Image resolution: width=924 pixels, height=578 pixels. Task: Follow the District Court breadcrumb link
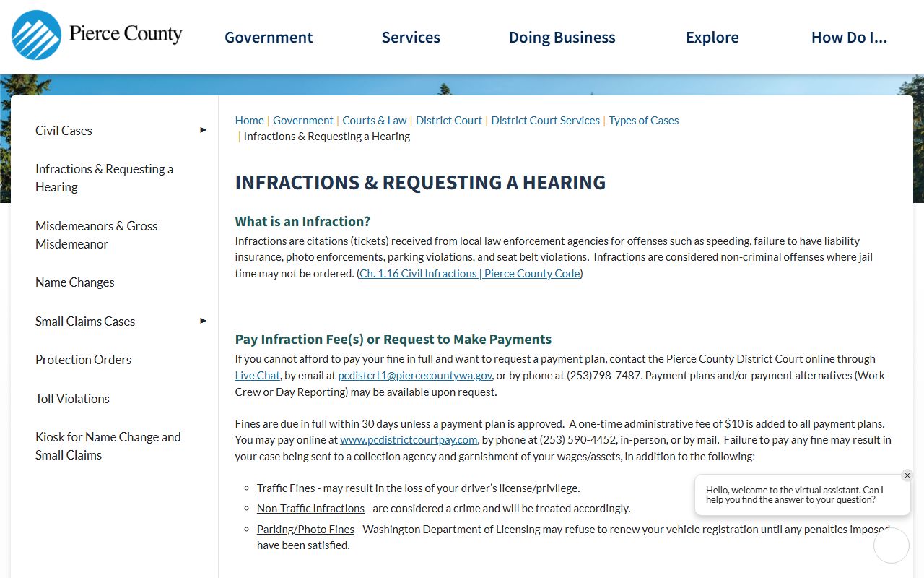click(448, 121)
